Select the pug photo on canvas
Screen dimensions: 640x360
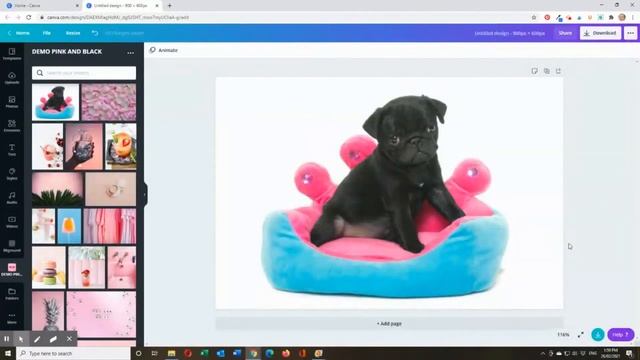pyautogui.click(x=389, y=193)
